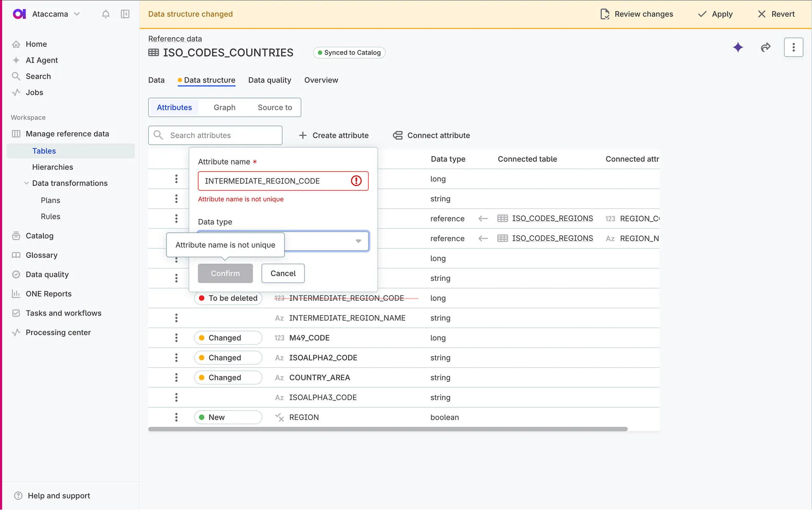This screenshot has width=812, height=510.
Task: Select the Source to segment
Action: [x=274, y=107]
